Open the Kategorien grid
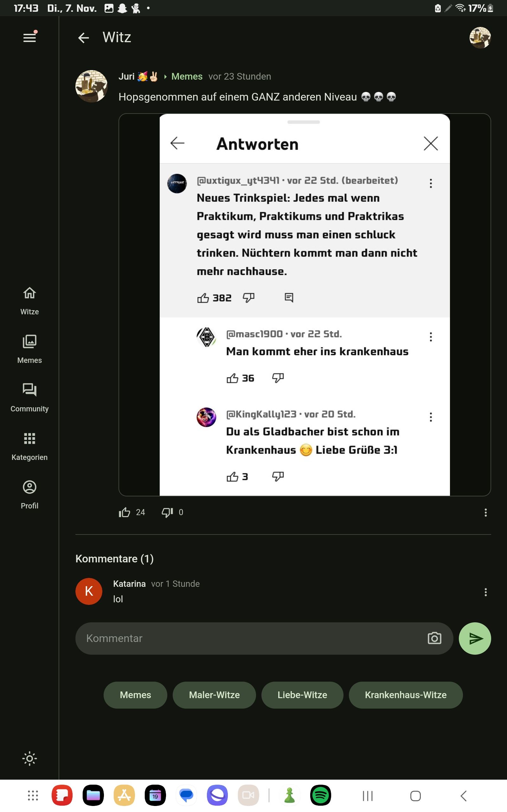The width and height of the screenshot is (507, 812). pos(29,446)
